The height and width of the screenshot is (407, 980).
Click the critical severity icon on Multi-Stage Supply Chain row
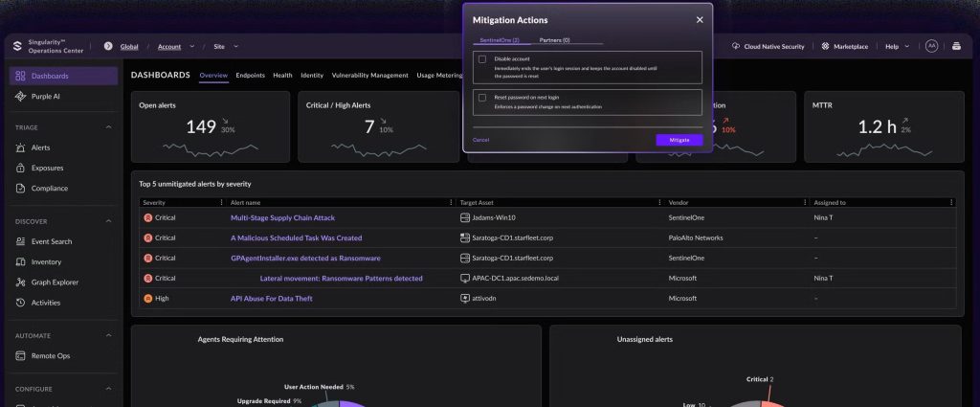[x=148, y=217]
